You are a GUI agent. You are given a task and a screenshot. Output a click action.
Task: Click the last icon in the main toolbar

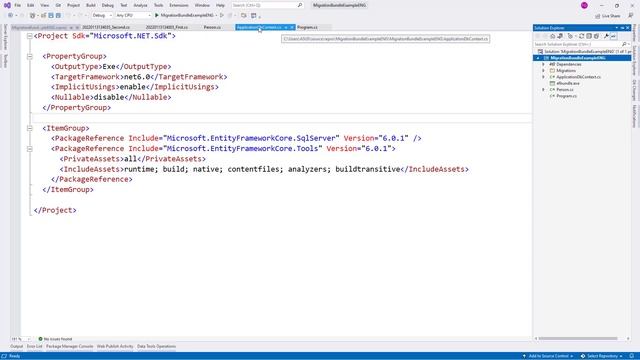click(x=253, y=16)
